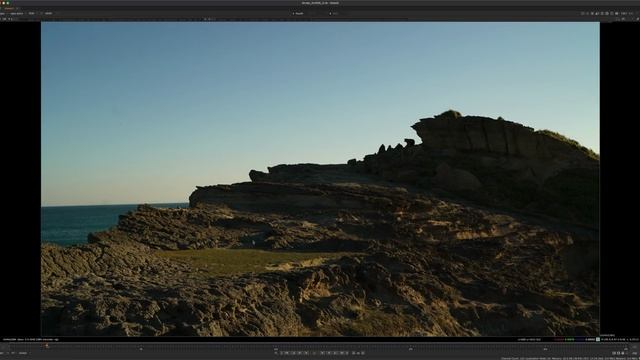
Task: Open the RGB display channel dropdown
Action: tap(32, 13)
